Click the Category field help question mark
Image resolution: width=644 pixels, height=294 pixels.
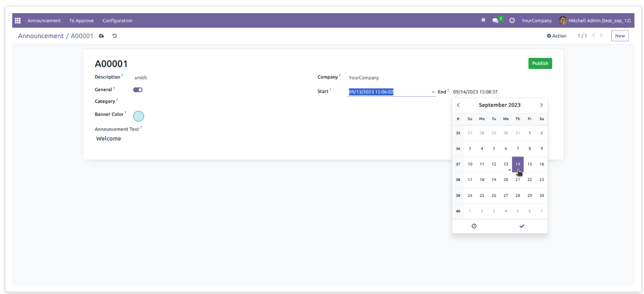coord(117,100)
